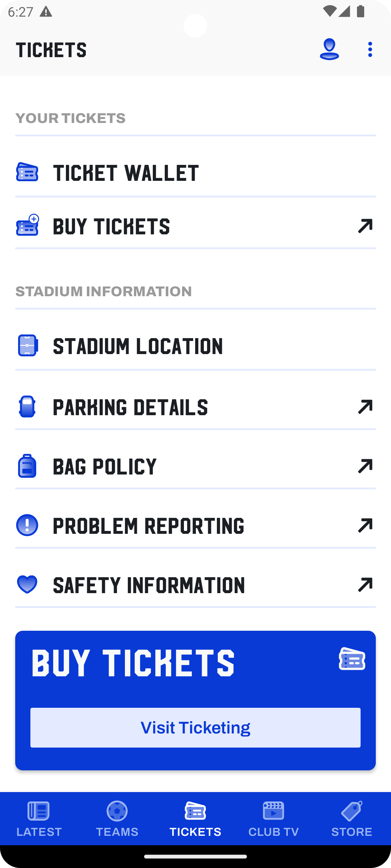Viewport: 391px width, 868px height.
Task: Tap the Problem Reporting exclamation icon
Action: [x=27, y=525]
